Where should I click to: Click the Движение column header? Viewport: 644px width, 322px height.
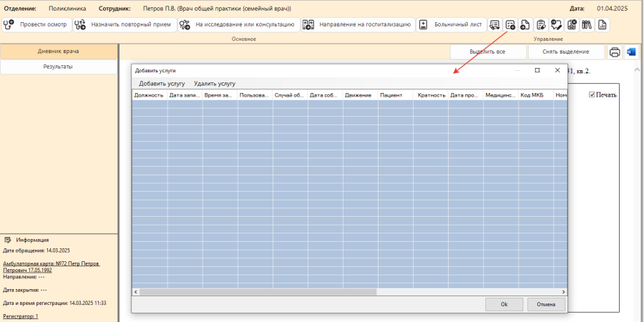(x=360, y=95)
